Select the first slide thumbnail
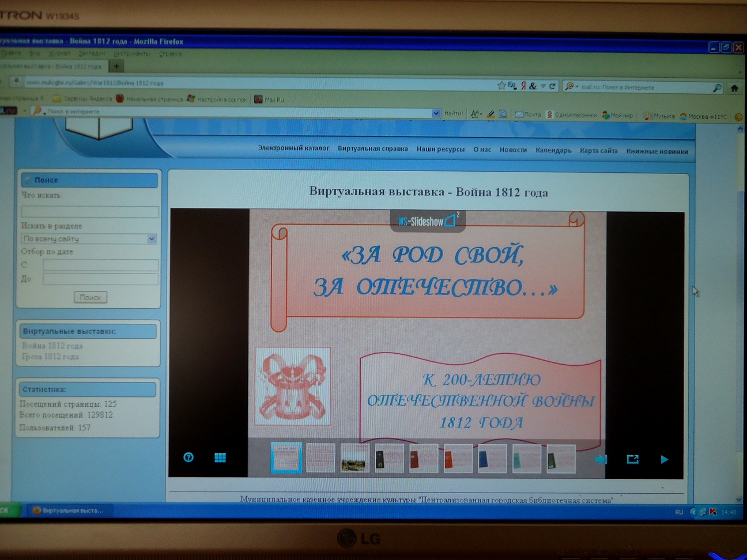The width and height of the screenshot is (747, 560). coord(286,458)
